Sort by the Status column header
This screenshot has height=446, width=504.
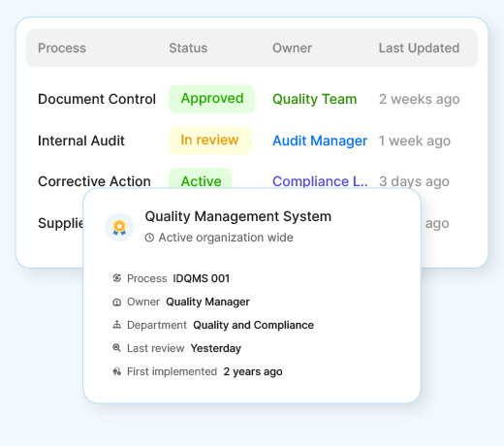(188, 48)
